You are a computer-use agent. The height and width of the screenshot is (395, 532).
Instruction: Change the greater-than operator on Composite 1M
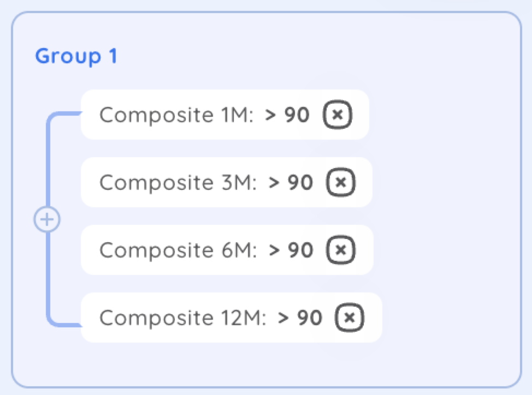click(270, 115)
